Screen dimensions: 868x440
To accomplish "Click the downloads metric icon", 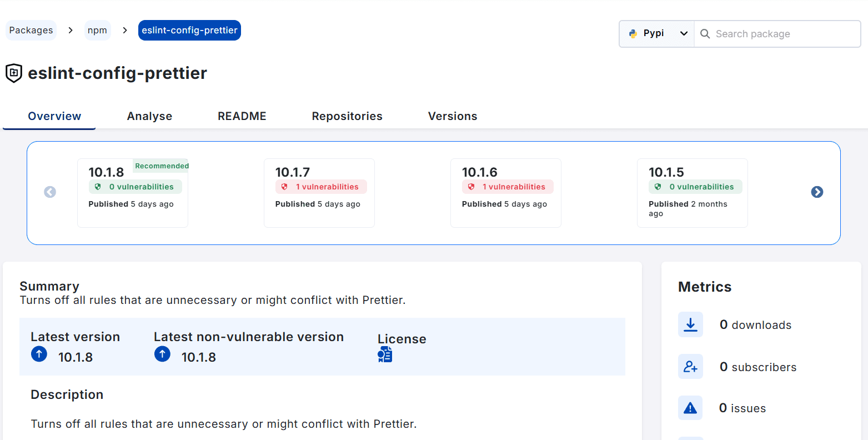I will [x=690, y=324].
